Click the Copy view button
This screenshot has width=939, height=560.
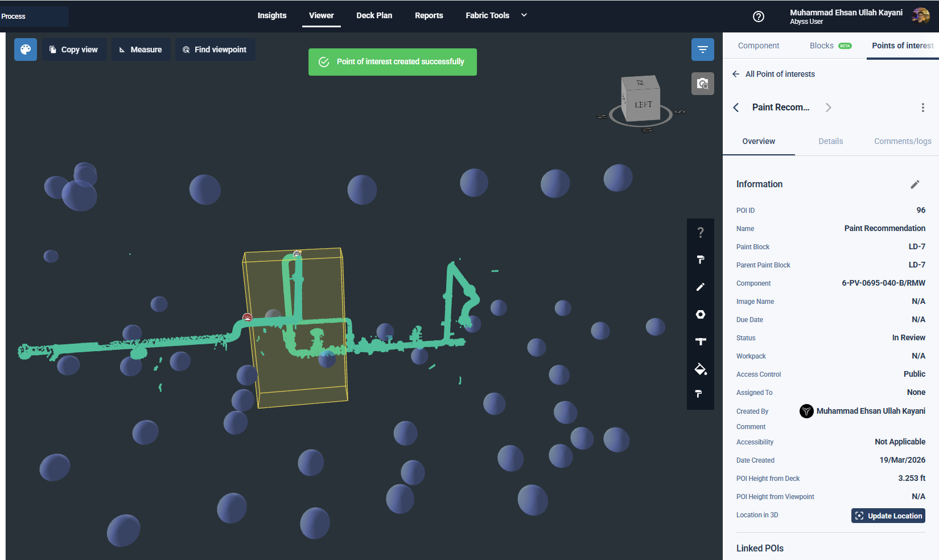click(74, 50)
